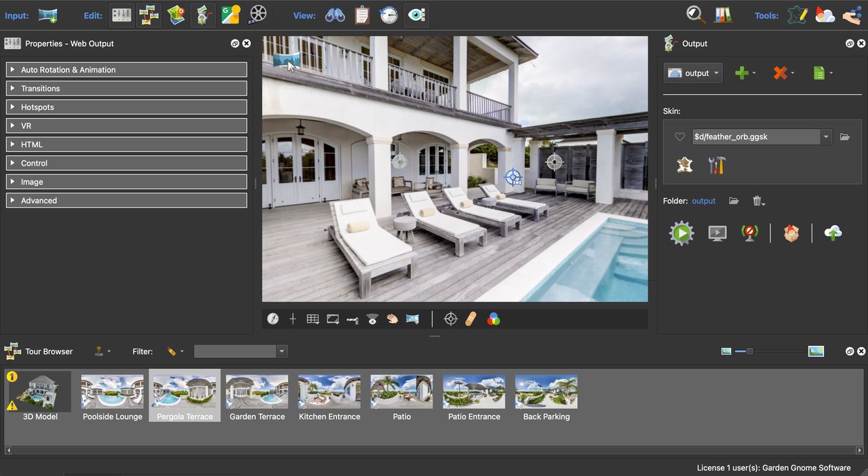The image size is (868, 476).
Task: Open the Tour Map pin icon in Edit
Action: point(176,15)
